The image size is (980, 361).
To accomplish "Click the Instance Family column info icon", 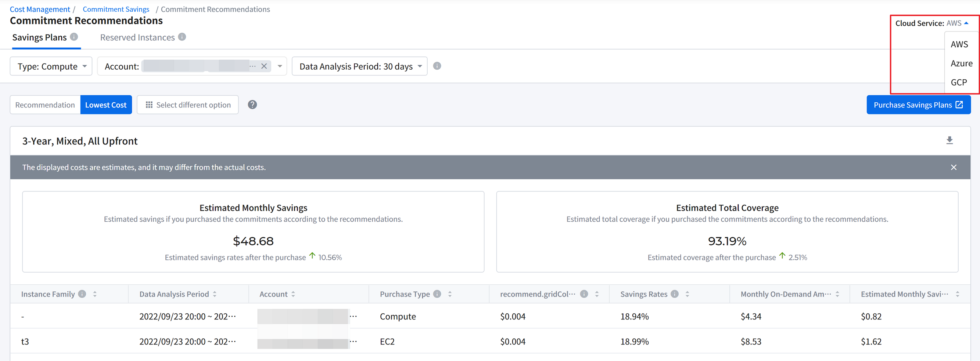I will 82,294.
